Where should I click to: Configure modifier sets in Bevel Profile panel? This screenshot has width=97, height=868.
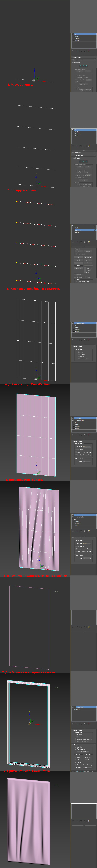click(89, 723)
